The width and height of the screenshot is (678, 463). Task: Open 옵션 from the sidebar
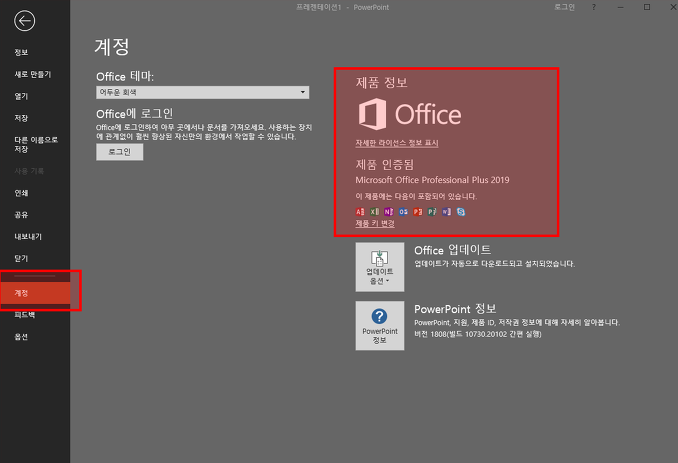pos(21,337)
